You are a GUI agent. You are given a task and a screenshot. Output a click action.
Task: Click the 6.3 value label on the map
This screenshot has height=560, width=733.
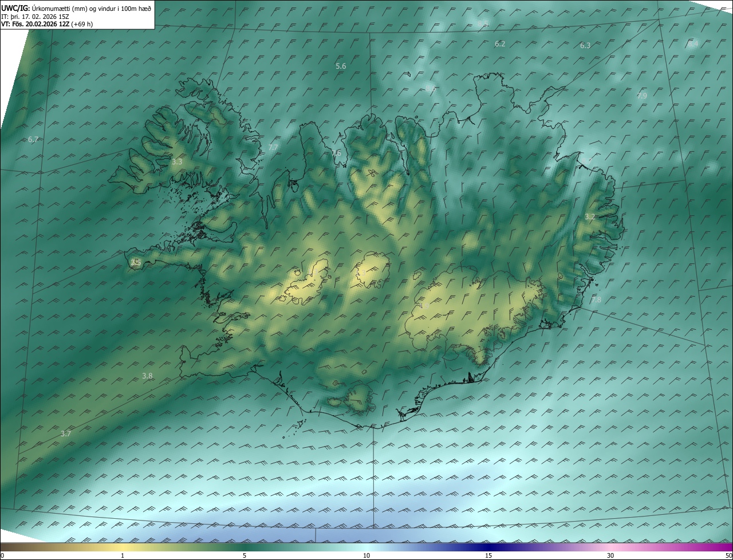(x=585, y=46)
